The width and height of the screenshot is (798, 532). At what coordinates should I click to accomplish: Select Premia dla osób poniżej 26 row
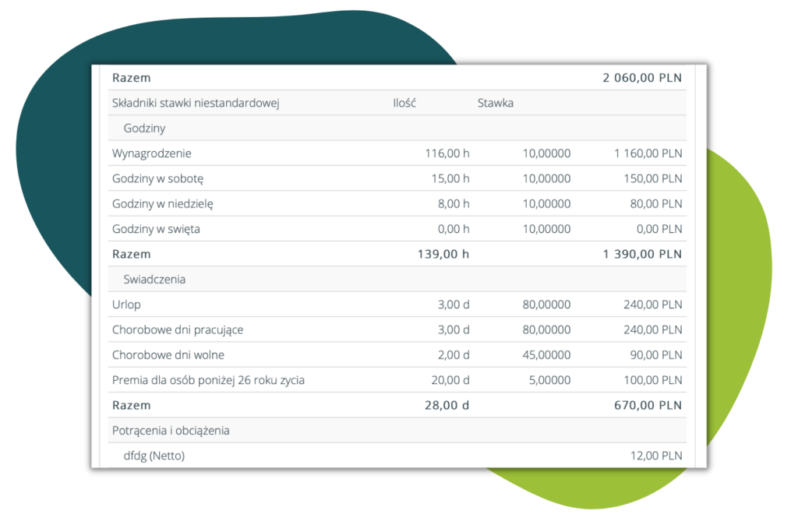(208, 380)
